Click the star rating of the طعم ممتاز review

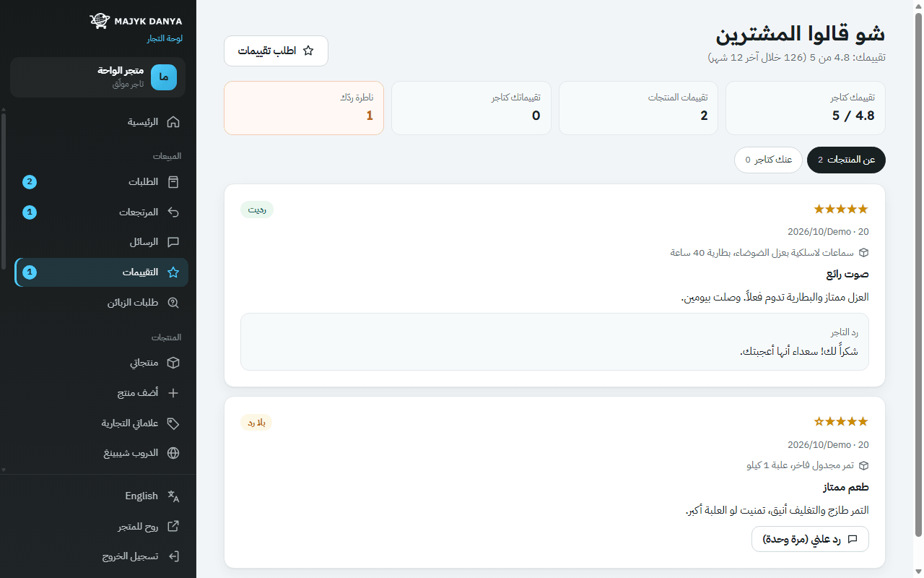[841, 421]
